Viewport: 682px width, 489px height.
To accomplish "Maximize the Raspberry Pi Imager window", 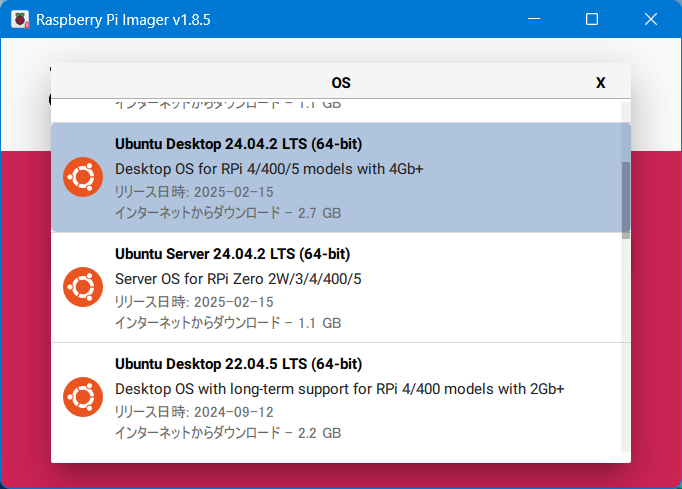I will click(x=592, y=19).
